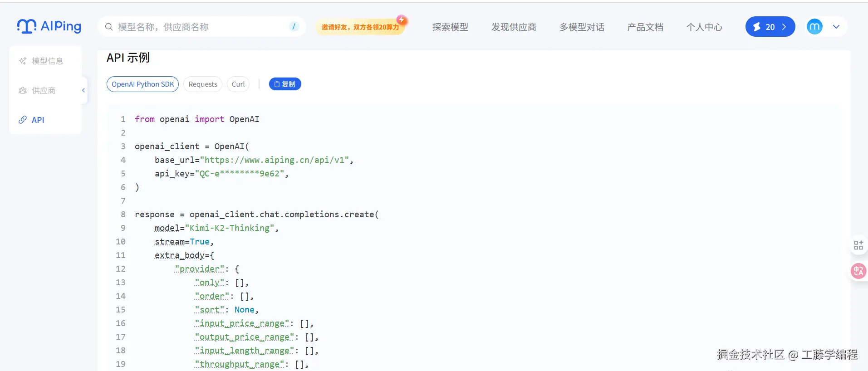Screen dimensions: 868x371
Task: Click the search magnifier icon
Action: click(109, 27)
